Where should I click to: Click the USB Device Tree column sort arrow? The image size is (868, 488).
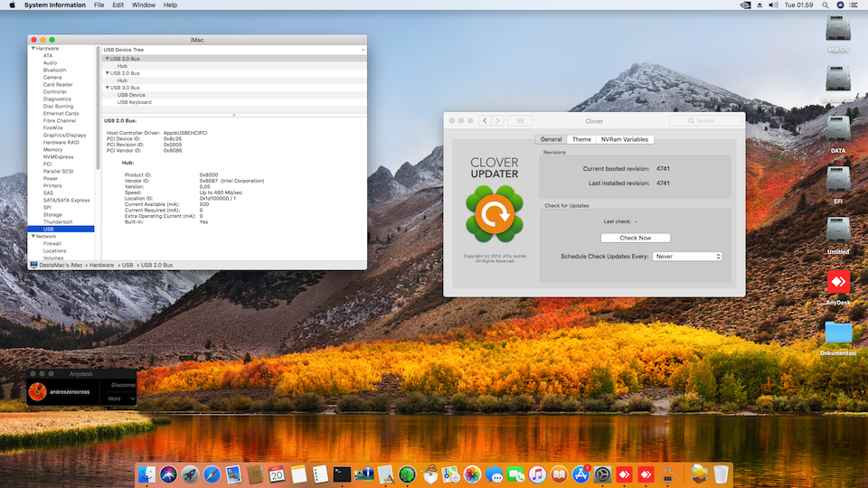363,50
